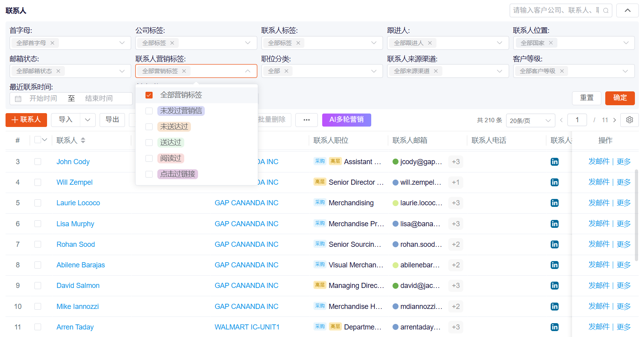Remove the 全部国家 tag
The image size is (644, 337).
coord(551,43)
